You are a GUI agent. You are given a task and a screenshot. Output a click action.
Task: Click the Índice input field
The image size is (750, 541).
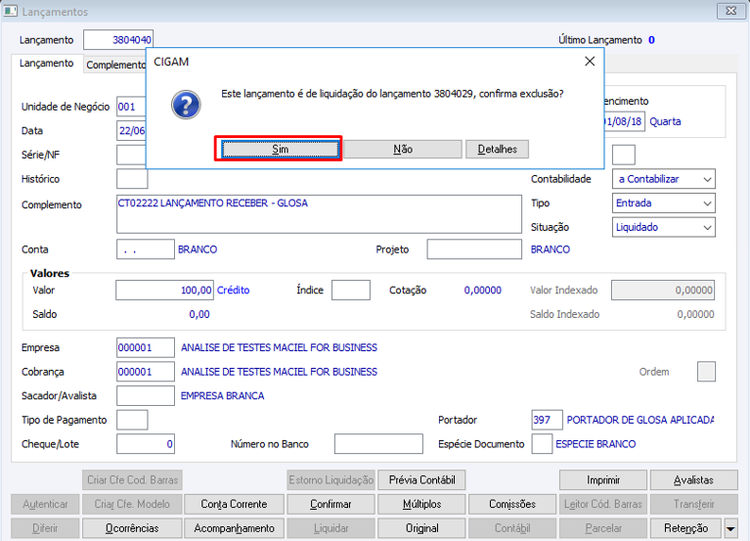pyautogui.click(x=351, y=290)
